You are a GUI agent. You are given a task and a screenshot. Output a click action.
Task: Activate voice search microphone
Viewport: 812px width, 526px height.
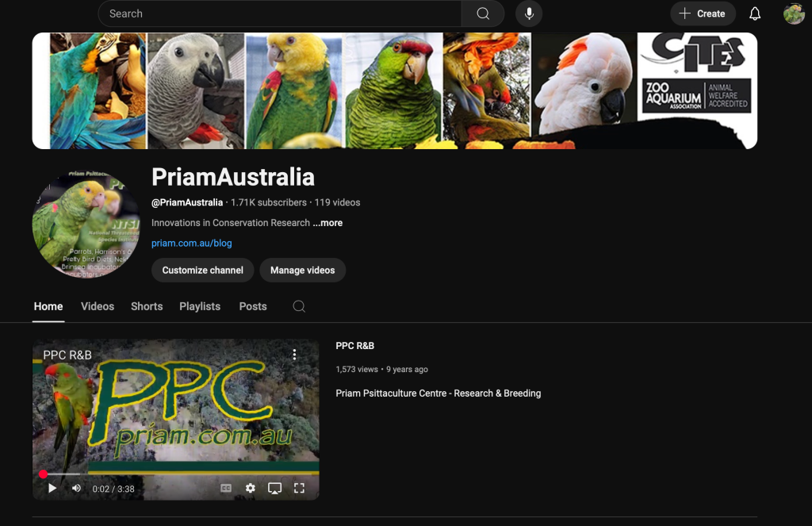point(528,13)
